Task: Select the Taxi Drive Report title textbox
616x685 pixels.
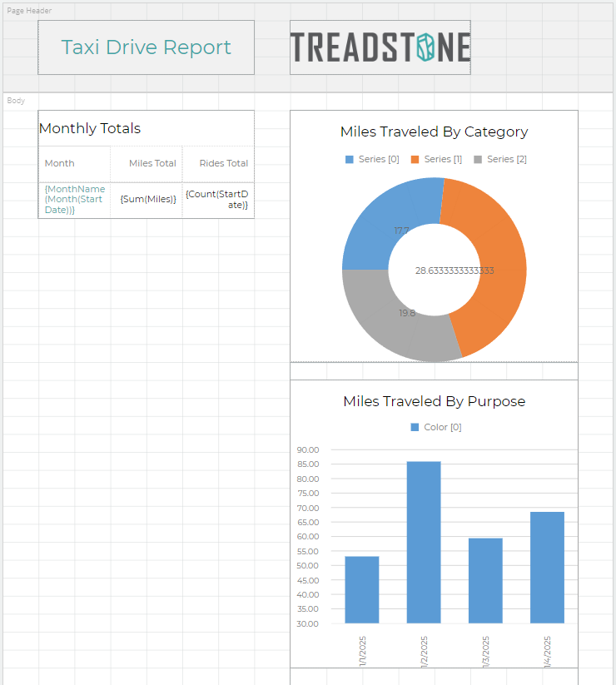Action: (x=146, y=47)
